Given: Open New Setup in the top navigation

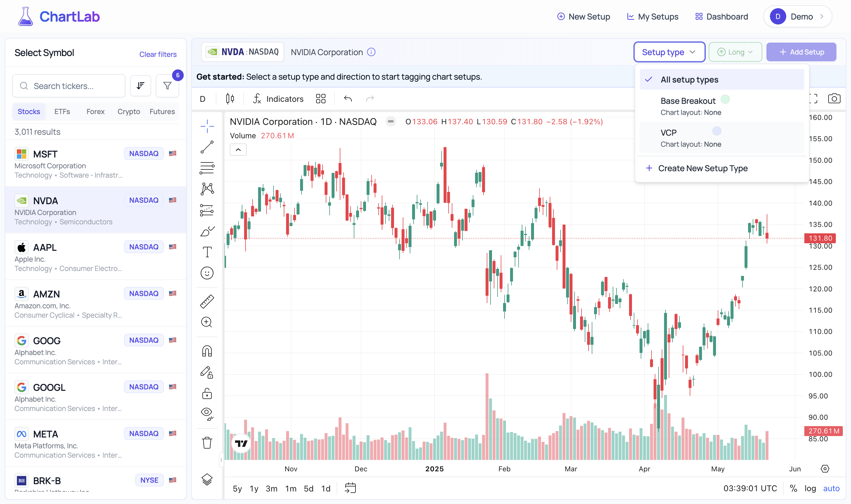Looking at the screenshot, I should coord(583,16).
